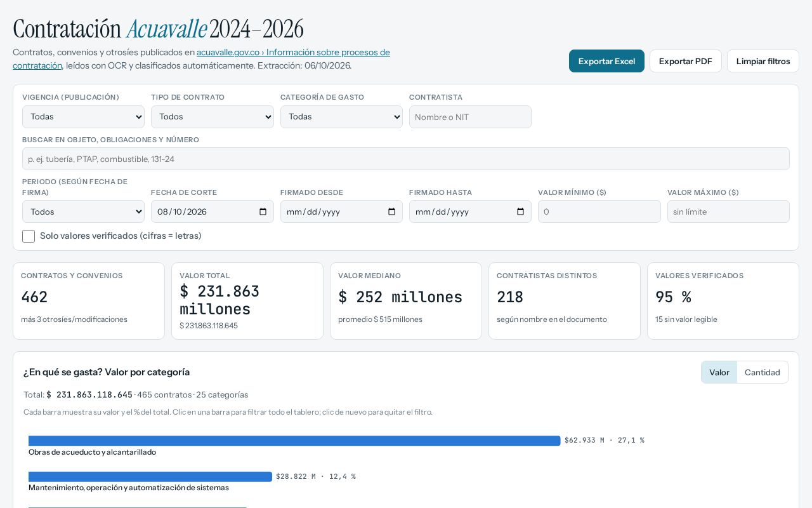Click $28.822 M · 12,4 % bar value
The width and height of the screenshot is (812, 508).
(x=316, y=477)
